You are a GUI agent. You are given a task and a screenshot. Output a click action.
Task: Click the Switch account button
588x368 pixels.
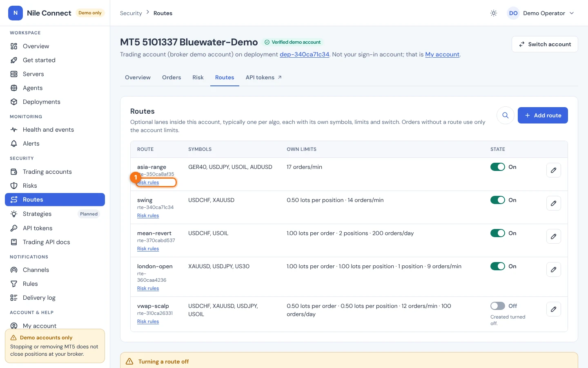[545, 44]
